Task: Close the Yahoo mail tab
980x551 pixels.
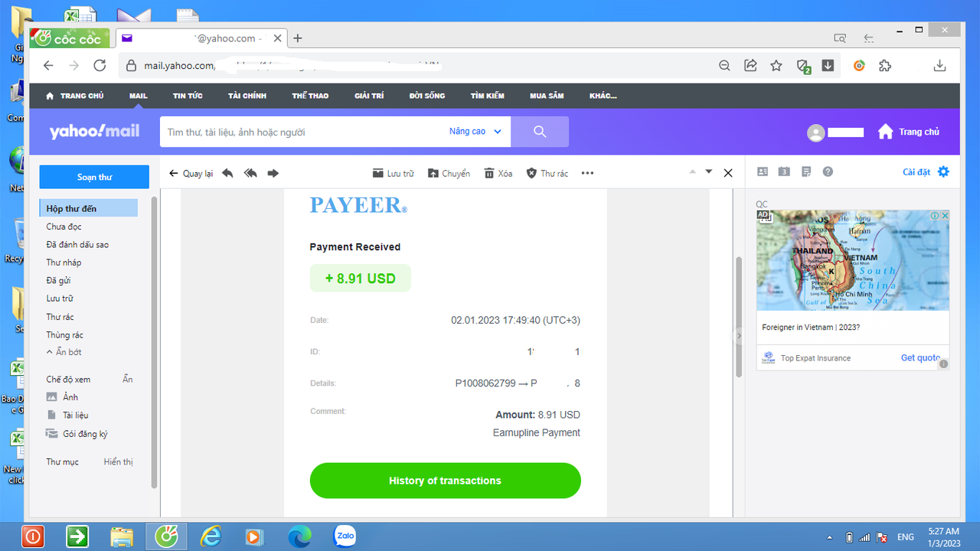Action: pyautogui.click(x=277, y=38)
